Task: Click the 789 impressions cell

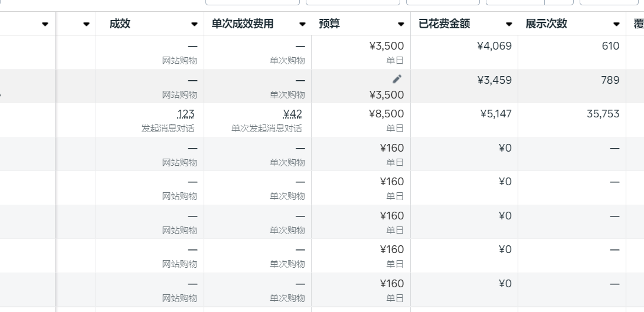Action: point(610,80)
